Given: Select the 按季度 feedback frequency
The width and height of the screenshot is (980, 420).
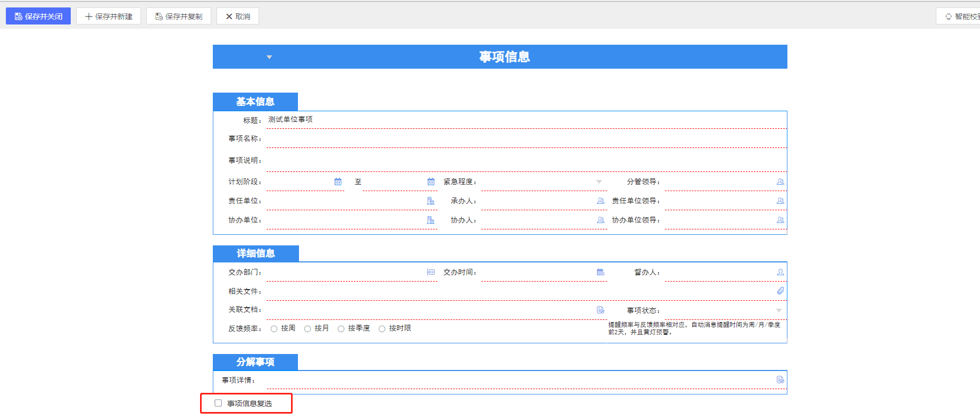Looking at the screenshot, I should (x=341, y=329).
